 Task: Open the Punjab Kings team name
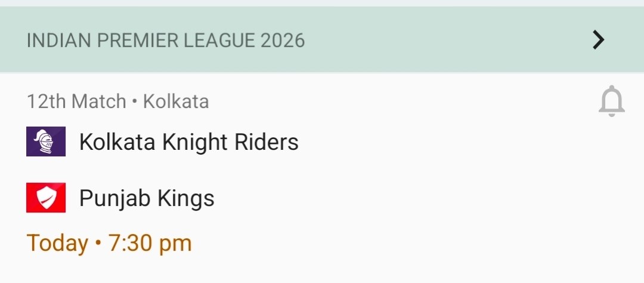[x=147, y=198]
